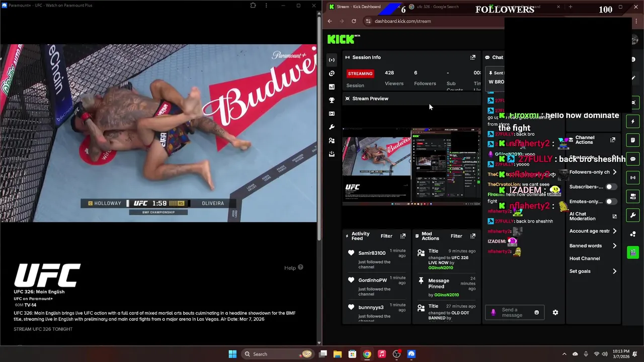Click the broadcast signal quick action button
The height and width of the screenshot is (362, 644).
point(633,177)
